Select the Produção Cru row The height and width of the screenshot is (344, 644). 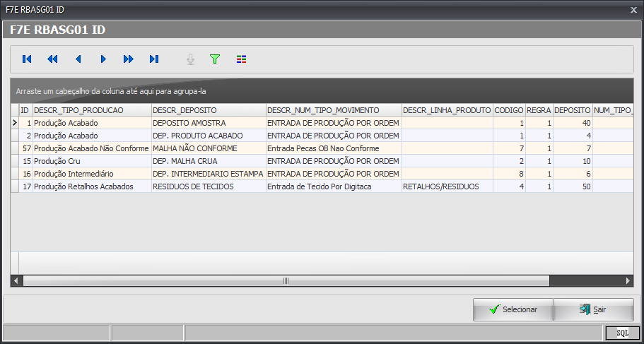[x=91, y=161]
